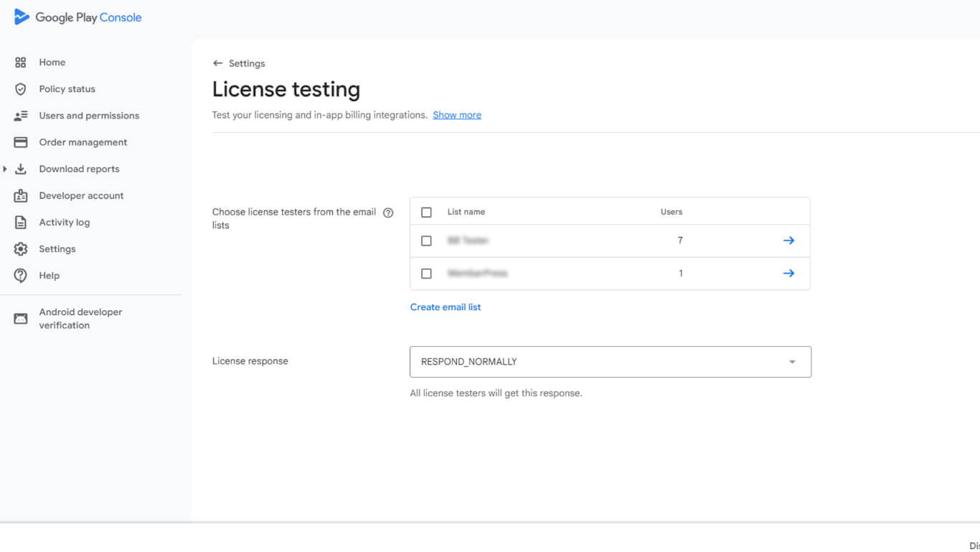Viewport: 980px width, 552px height.
Task: Toggle the select-all checkbox in List name header
Action: click(426, 212)
